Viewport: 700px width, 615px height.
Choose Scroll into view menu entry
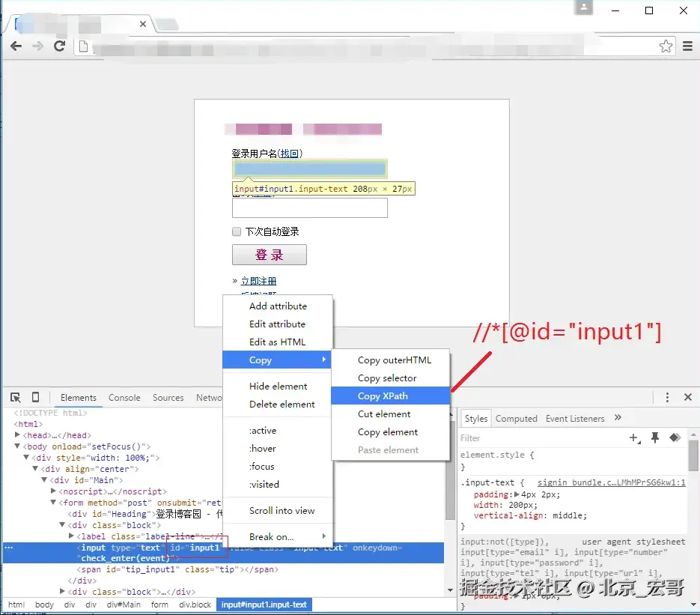pyautogui.click(x=278, y=510)
